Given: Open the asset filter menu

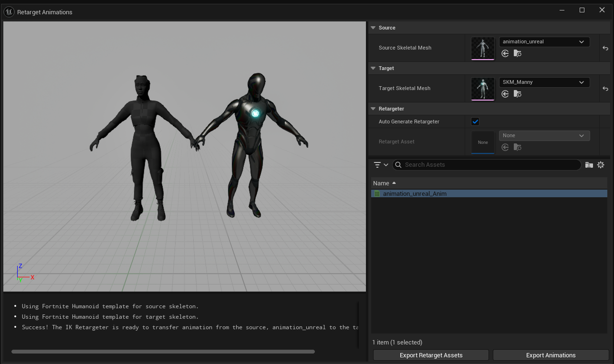Looking at the screenshot, I should pyautogui.click(x=381, y=165).
